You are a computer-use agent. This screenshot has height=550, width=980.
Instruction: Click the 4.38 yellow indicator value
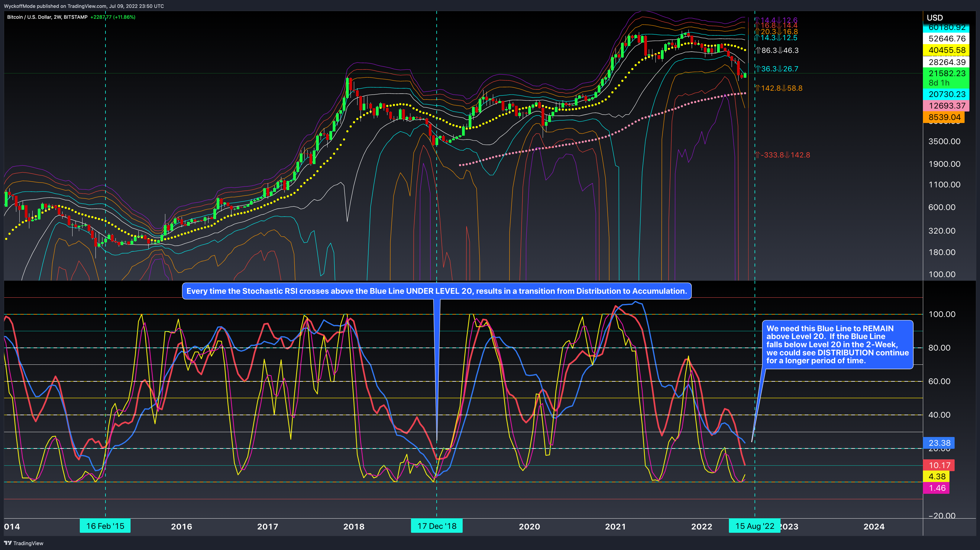tap(936, 477)
